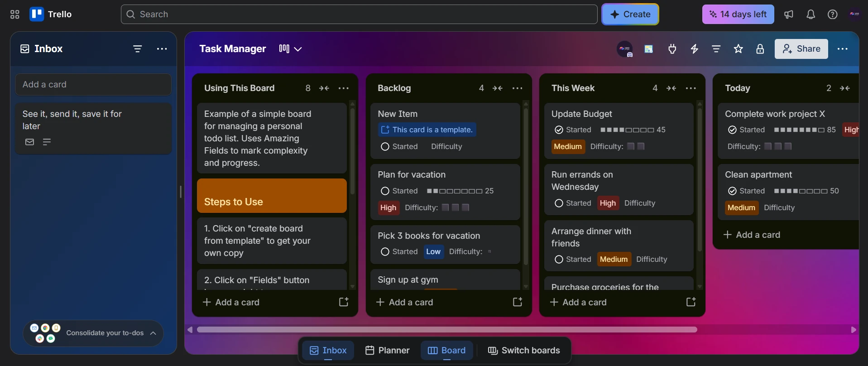
Task: Click the search field
Action: tap(359, 14)
